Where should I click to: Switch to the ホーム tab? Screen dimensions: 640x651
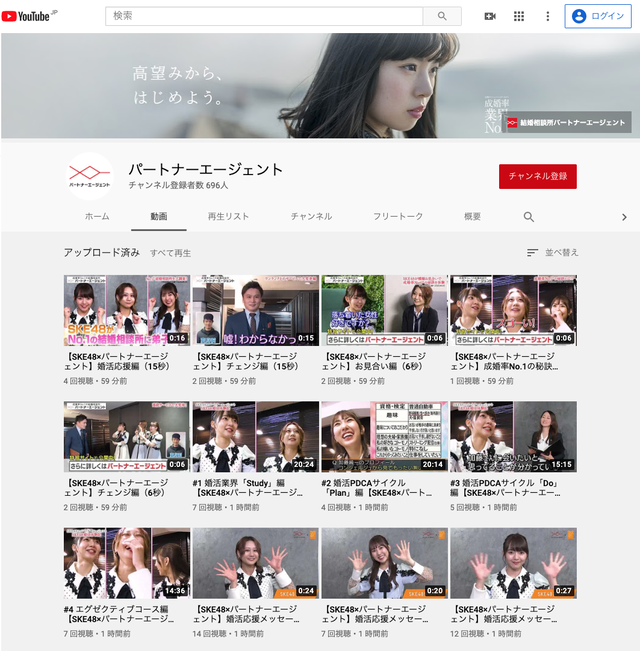(x=97, y=216)
